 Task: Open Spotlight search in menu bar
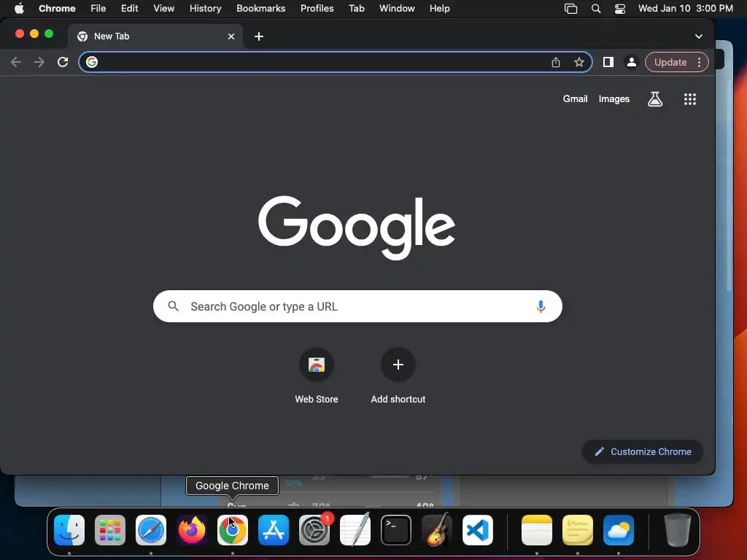[595, 9]
